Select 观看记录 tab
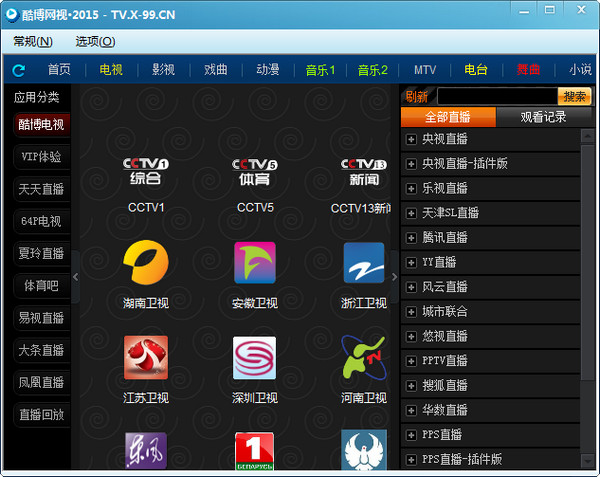 point(543,117)
